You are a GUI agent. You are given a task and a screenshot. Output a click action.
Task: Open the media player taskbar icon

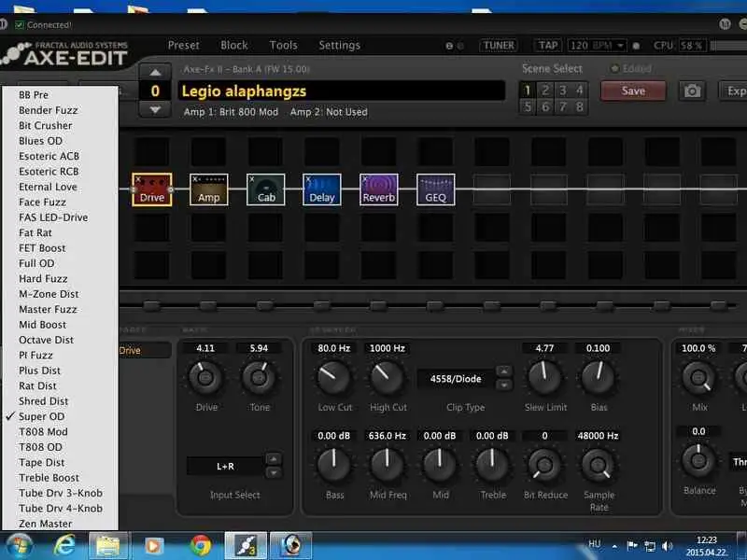(153, 546)
